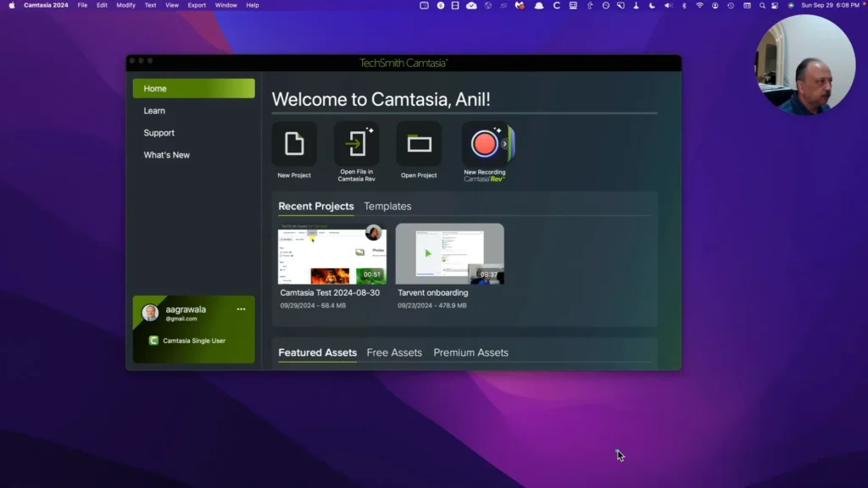Screen dimensions: 868x488
Task: Switch to the Featured Assets tab
Action: (317, 352)
